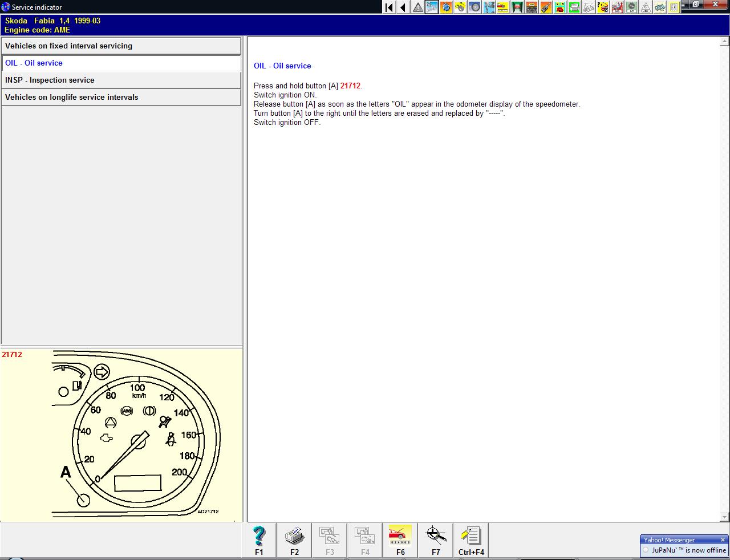The image size is (730, 560).
Task: Open help with the F1 question mark
Action: coord(259,540)
